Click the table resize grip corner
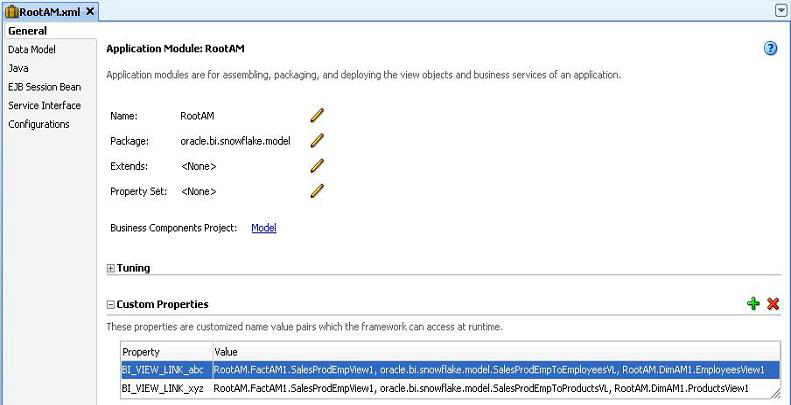The width and height of the screenshot is (791, 405). pos(775,394)
